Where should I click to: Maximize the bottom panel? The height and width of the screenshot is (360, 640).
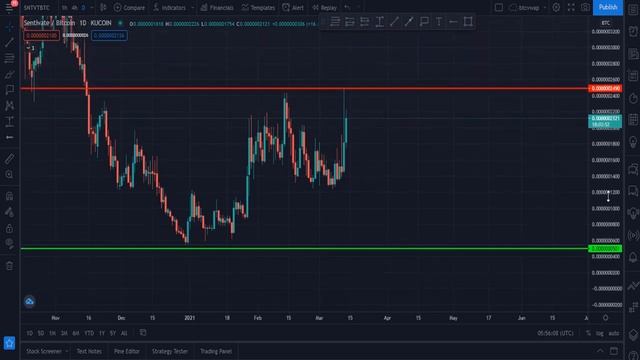[x=614, y=351]
